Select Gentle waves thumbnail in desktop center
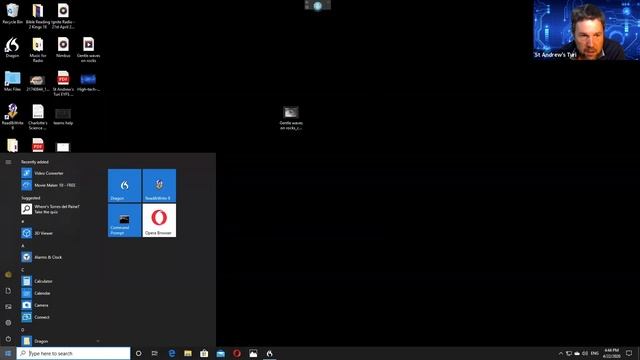This screenshot has width=640, height=360. coord(291,118)
